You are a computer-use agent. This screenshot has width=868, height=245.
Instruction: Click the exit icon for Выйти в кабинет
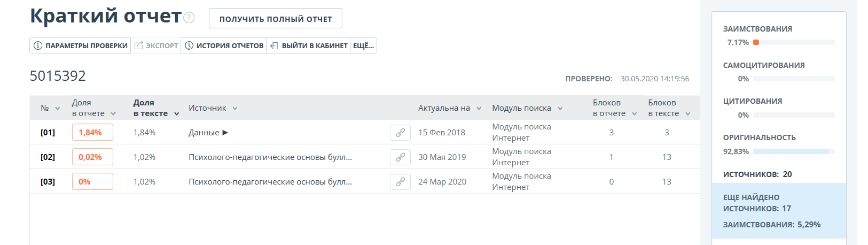pyautogui.click(x=274, y=46)
